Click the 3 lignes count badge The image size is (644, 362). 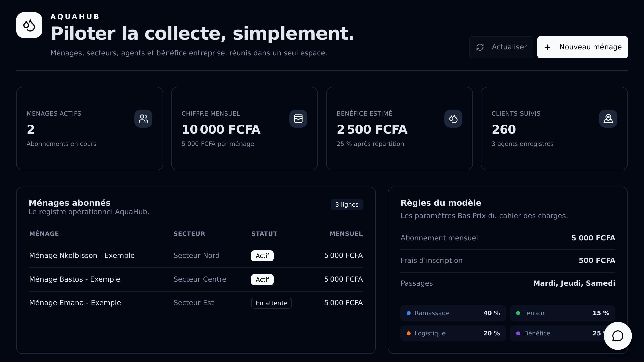(x=347, y=205)
